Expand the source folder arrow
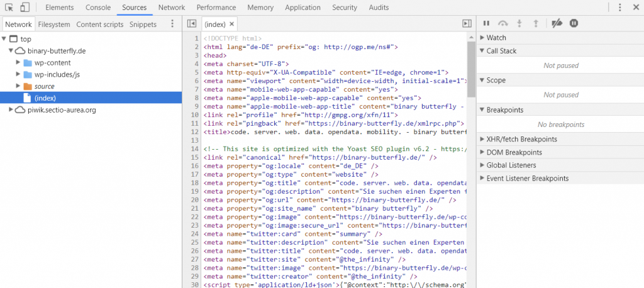Viewport: 644px width, 288px height. 18,86
